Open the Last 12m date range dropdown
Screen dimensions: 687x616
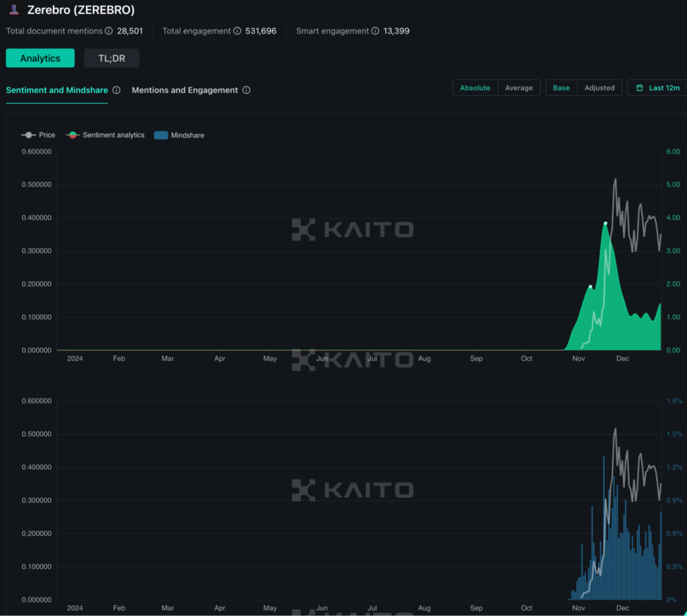tap(659, 88)
